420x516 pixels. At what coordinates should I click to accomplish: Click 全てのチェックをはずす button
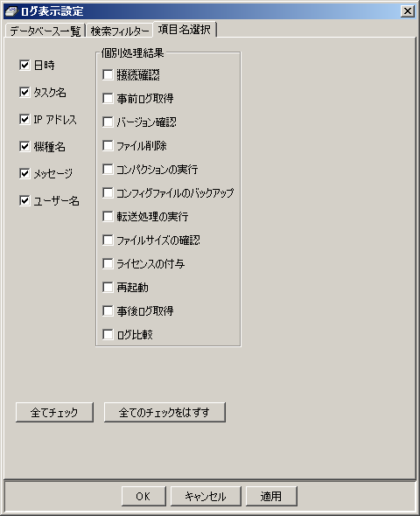tap(164, 412)
